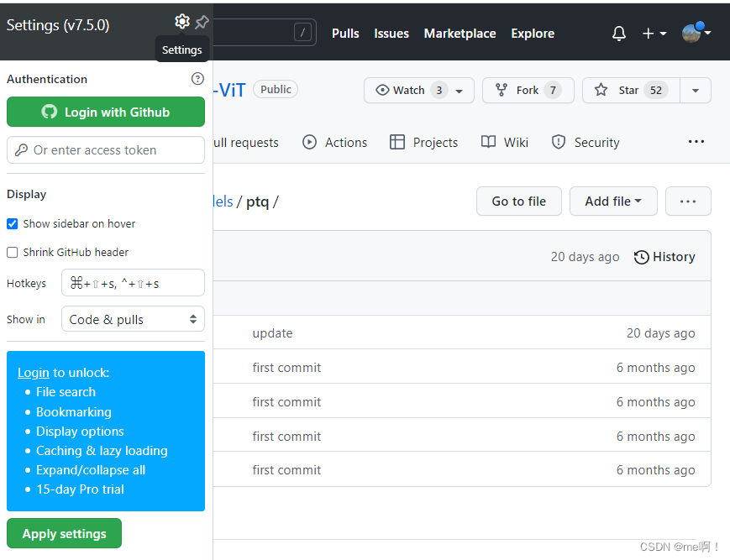This screenshot has width=730, height=560.
Task: Click the Display options list item
Action: pyautogui.click(x=80, y=432)
